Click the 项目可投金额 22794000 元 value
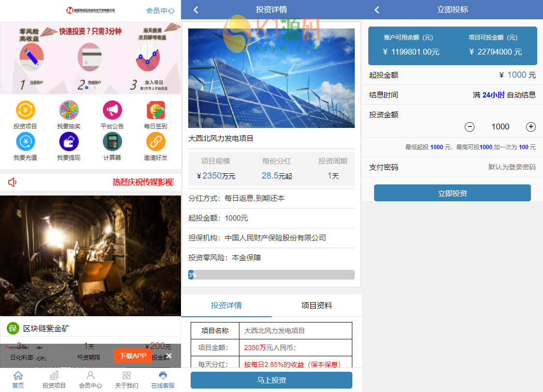543x392 pixels. (x=495, y=52)
